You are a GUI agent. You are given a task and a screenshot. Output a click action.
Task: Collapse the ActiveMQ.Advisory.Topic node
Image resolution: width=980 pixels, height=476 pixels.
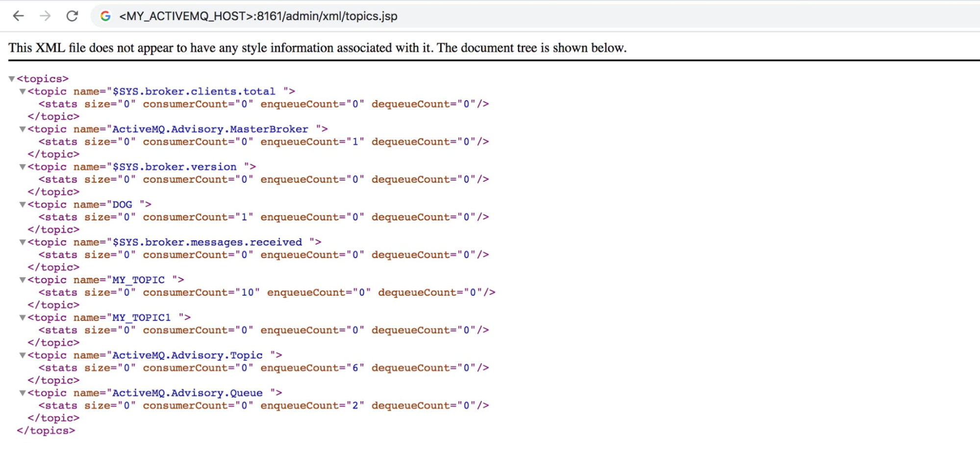(x=23, y=355)
